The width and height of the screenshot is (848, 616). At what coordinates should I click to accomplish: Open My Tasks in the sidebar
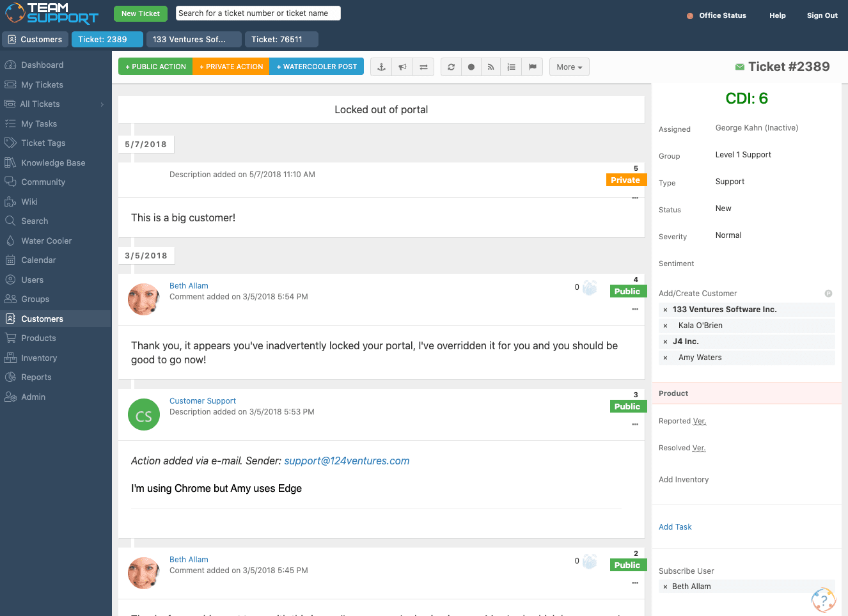(x=39, y=123)
